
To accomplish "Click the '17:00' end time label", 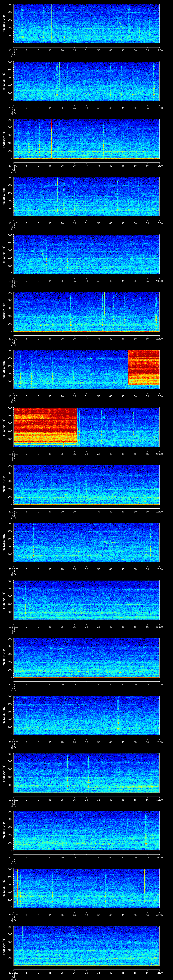I will (159, 50).
